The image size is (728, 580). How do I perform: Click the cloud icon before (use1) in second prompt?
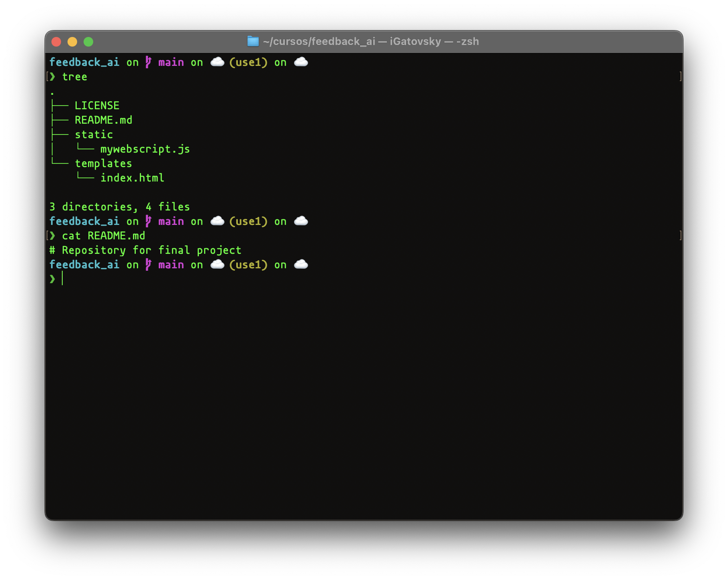(217, 221)
